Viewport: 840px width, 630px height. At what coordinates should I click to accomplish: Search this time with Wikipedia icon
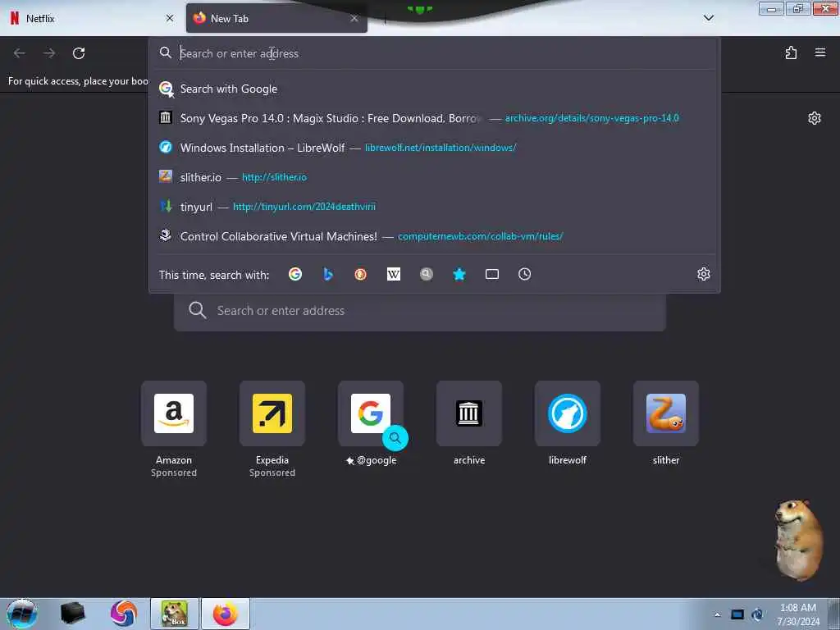(394, 274)
